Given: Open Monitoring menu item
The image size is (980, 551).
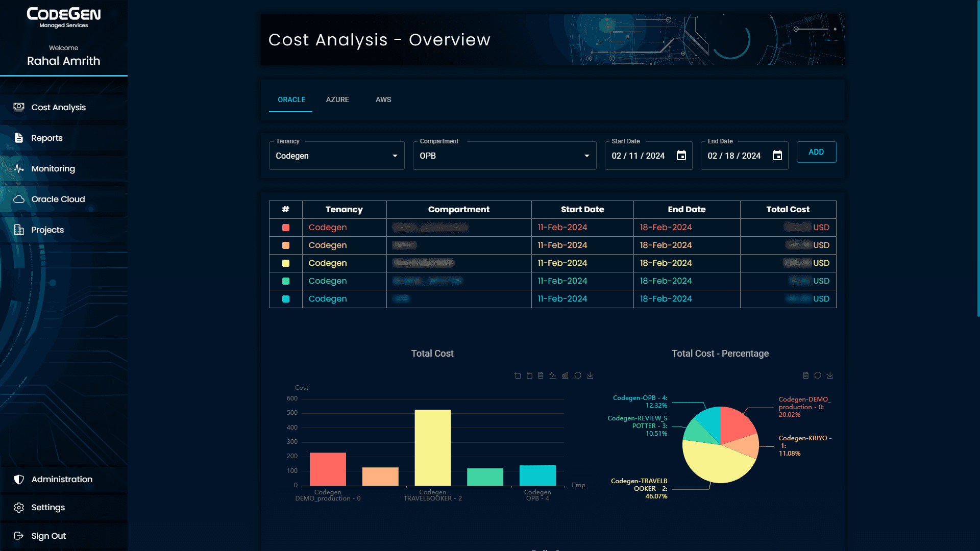Looking at the screenshot, I should 64,168.
